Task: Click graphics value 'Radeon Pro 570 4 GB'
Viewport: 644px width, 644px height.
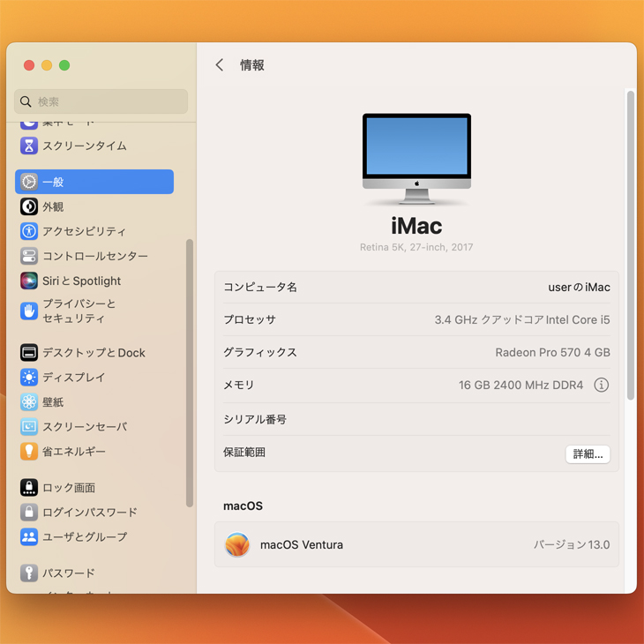Action: click(553, 352)
